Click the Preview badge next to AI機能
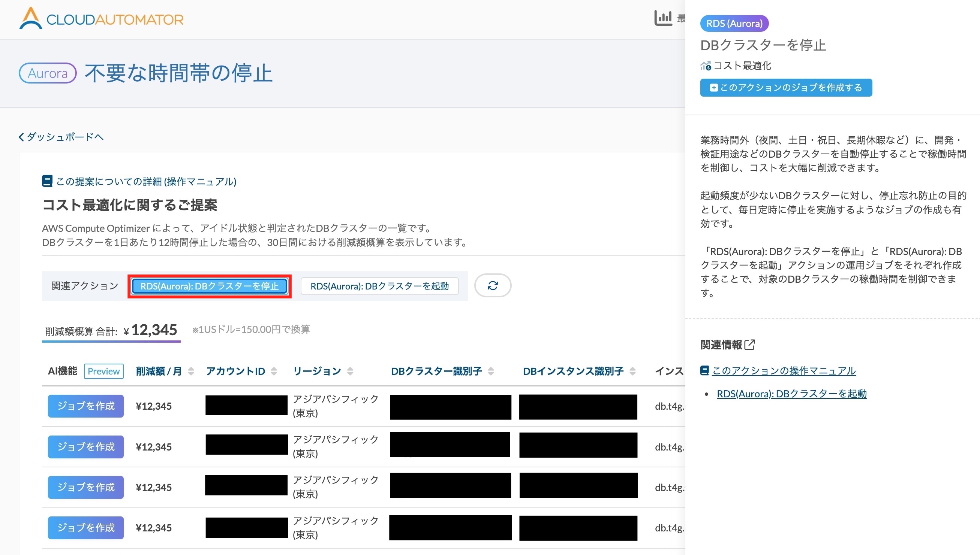The height and width of the screenshot is (555, 980). (104, 371)
